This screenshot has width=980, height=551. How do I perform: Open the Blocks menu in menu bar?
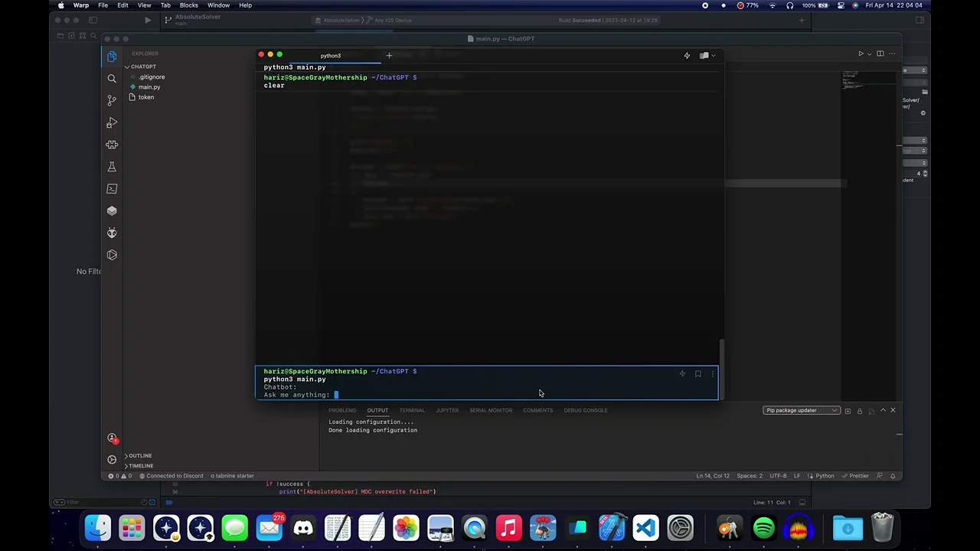pos(188,5)
